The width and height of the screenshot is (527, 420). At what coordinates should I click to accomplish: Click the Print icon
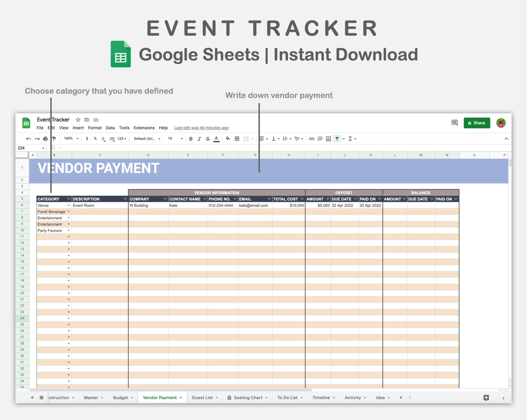pos(45,139)
